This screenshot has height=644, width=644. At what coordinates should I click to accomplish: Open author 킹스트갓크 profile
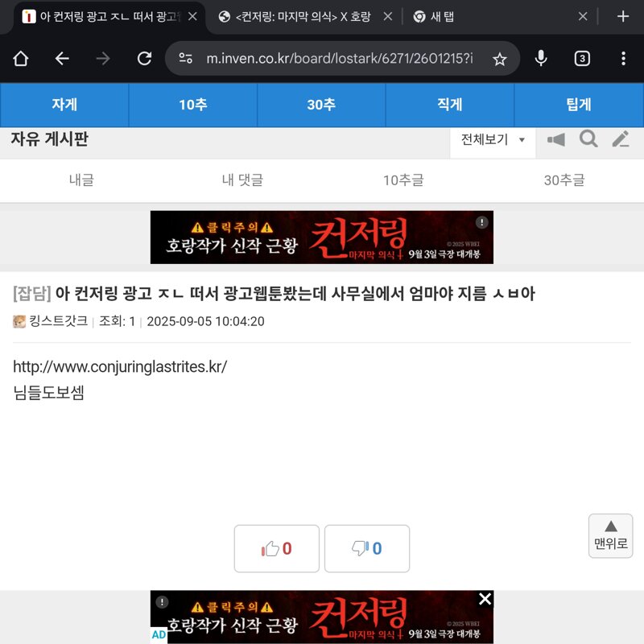pyautogui.click(x=58, y=320)
